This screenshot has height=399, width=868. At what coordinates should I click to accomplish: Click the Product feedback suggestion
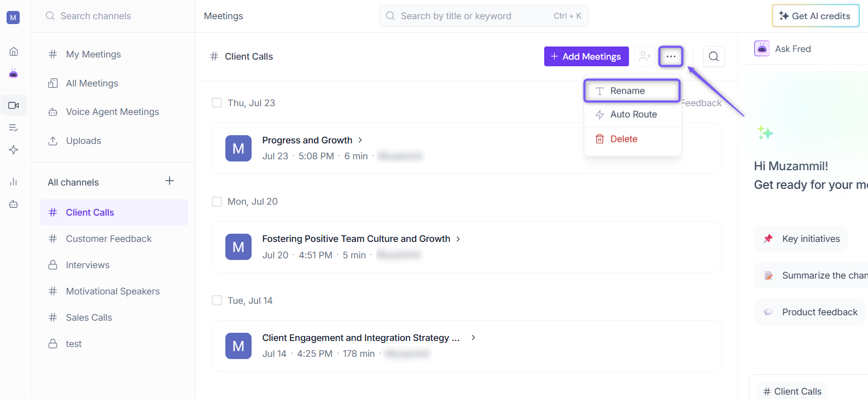[810, 312]
